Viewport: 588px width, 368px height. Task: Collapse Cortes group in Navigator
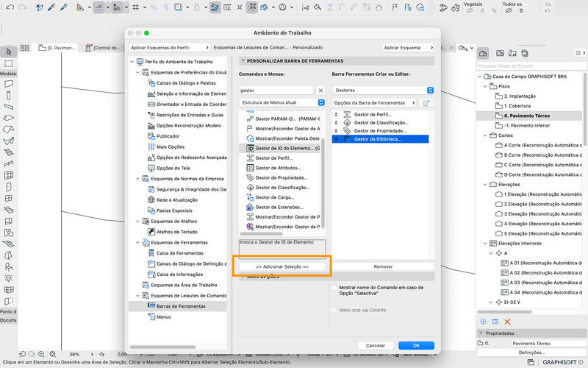[x=485, y=135]
